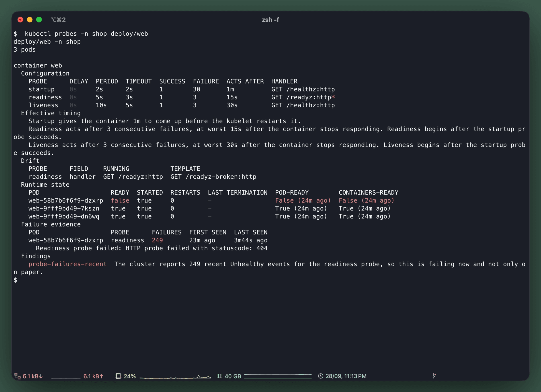Click the empty shell prompt at bottom
Image resolution: width=541 pixels, height=392 pixels.
[x=15, y=280]
